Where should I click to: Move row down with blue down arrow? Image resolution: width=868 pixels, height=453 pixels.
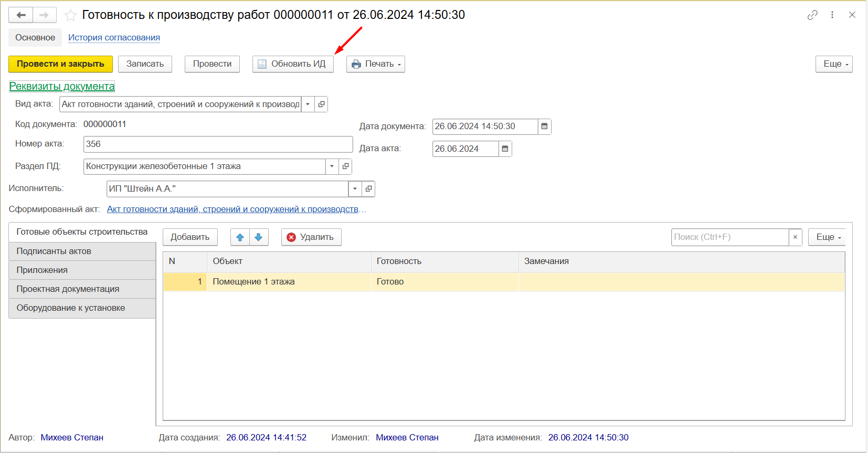[x=259, y=237]
